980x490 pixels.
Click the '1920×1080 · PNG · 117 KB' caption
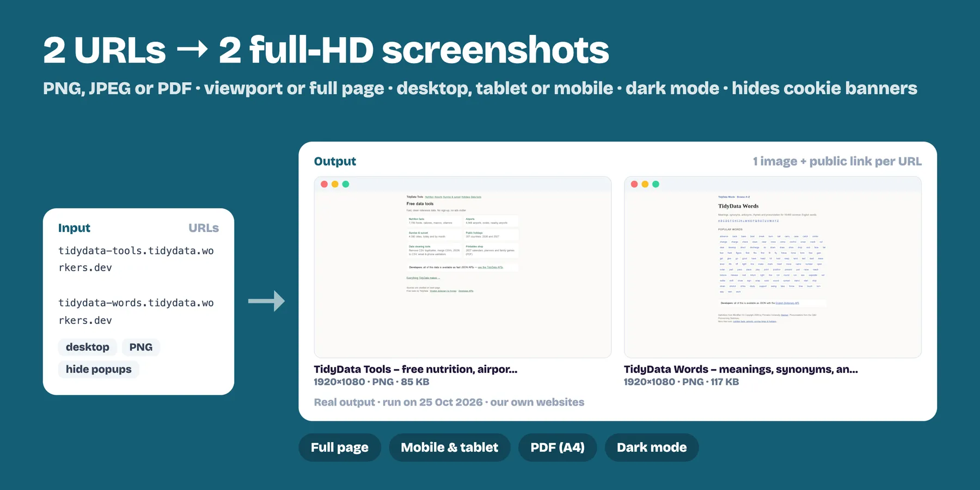click(681, 382)
